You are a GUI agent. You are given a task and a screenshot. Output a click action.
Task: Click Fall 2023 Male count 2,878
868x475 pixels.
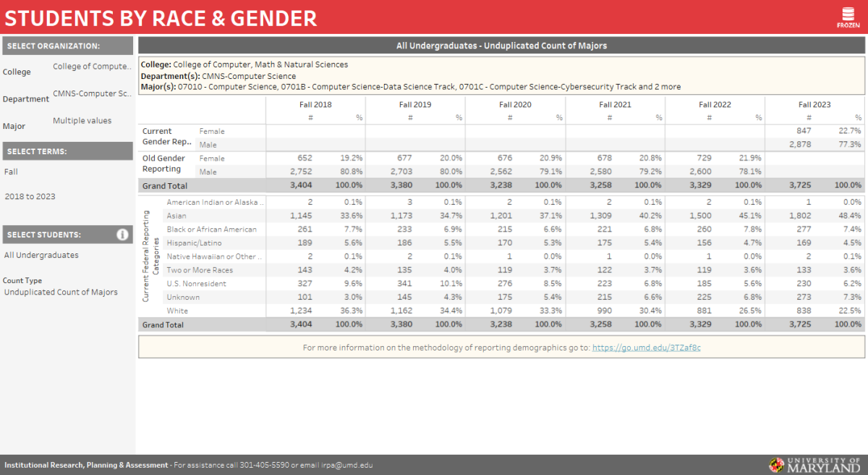click(799, 145)
